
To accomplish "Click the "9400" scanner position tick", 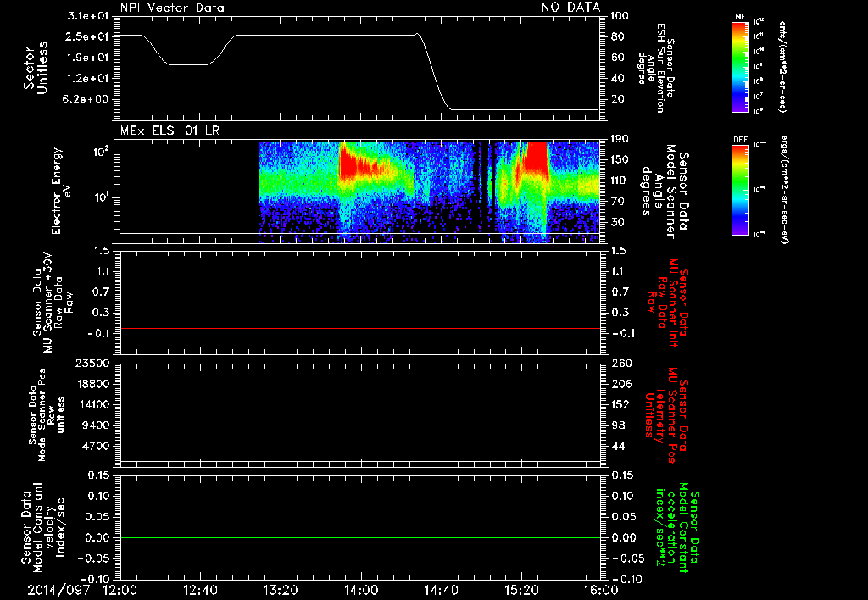I will click(95, 425).
